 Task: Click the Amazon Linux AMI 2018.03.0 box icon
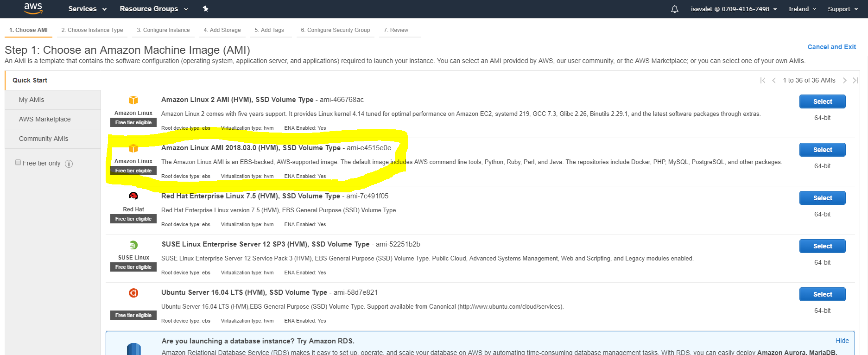tap(133, 148)
